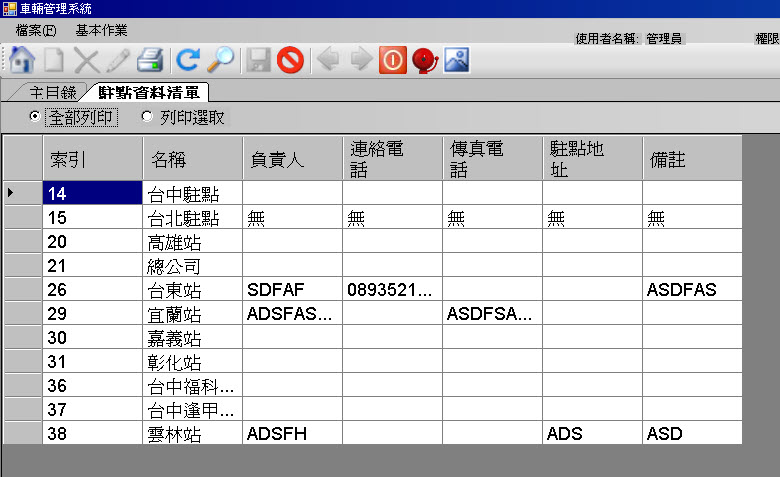
Task: Click index cell 37
Action: (x=93, y=409)
